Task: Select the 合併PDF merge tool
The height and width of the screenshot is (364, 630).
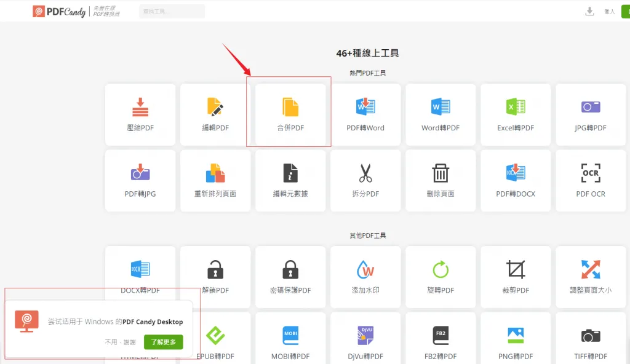Action: (290, 114)
